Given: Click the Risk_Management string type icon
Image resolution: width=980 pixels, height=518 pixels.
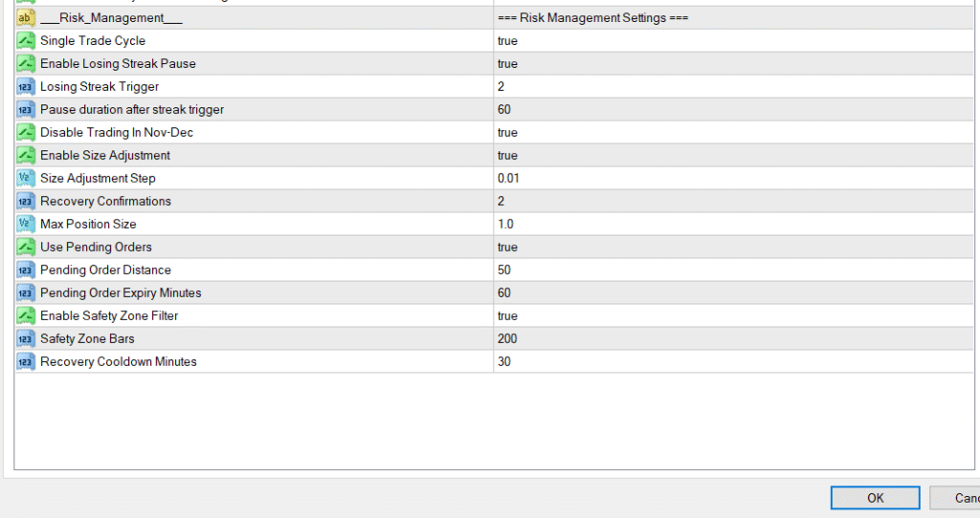Looking at the screenshot, I should pos(26,18).
